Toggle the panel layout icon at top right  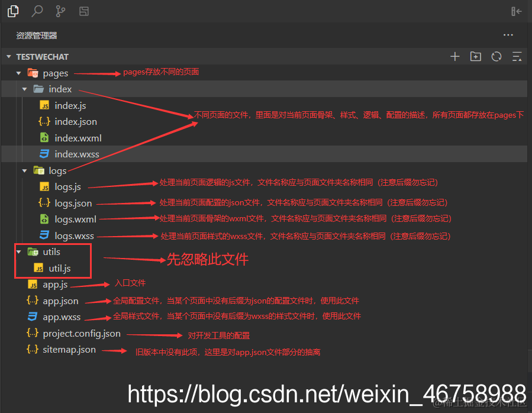tap(516, 11)
